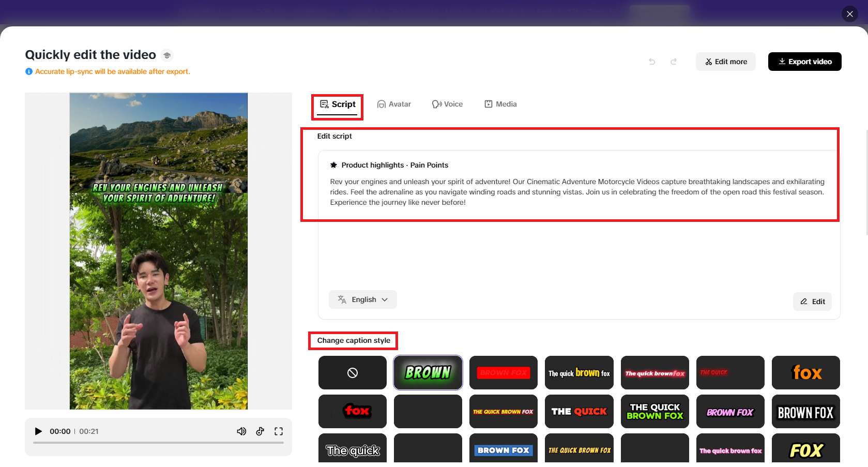868x467 pixels.
Task: Click the info icon beside the lip-sync notice
Action: (28, 71)
